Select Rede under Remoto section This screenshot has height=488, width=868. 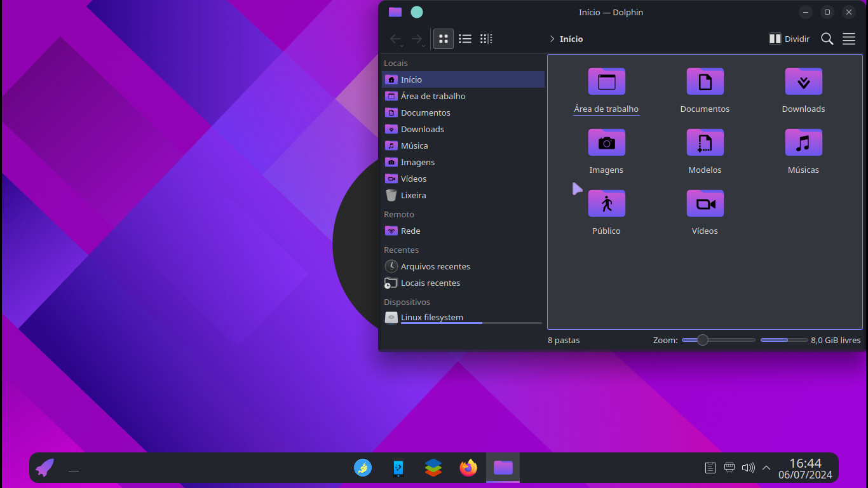tap(410, 231)
